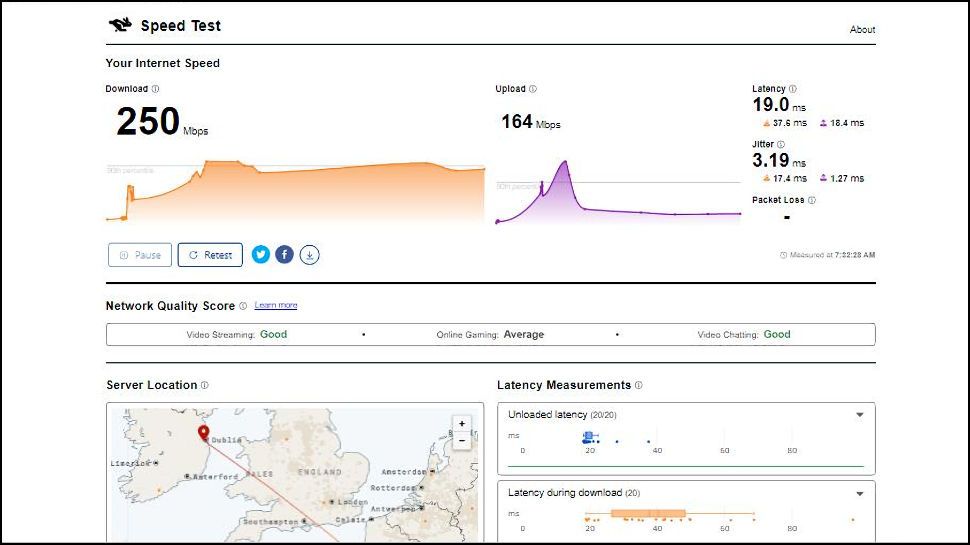Collapse the Latency during download panel
Image resolution: width=970 pixels, height=545 pixels.
click(860, 493)
